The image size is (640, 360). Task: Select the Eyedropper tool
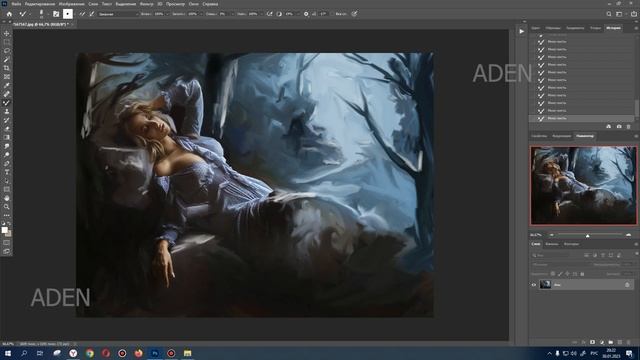pos(7,85)
